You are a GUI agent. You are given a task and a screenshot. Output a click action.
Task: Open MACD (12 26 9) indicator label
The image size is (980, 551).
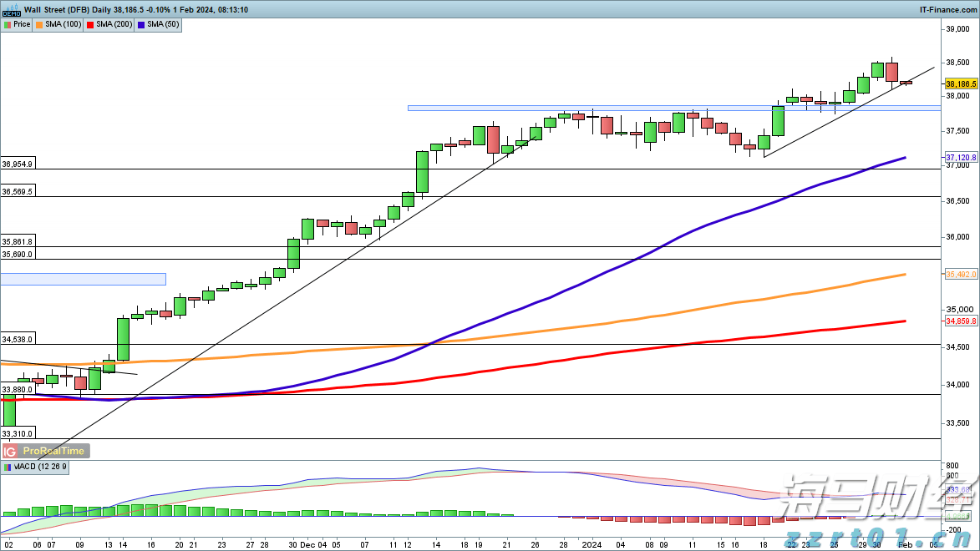42,468
